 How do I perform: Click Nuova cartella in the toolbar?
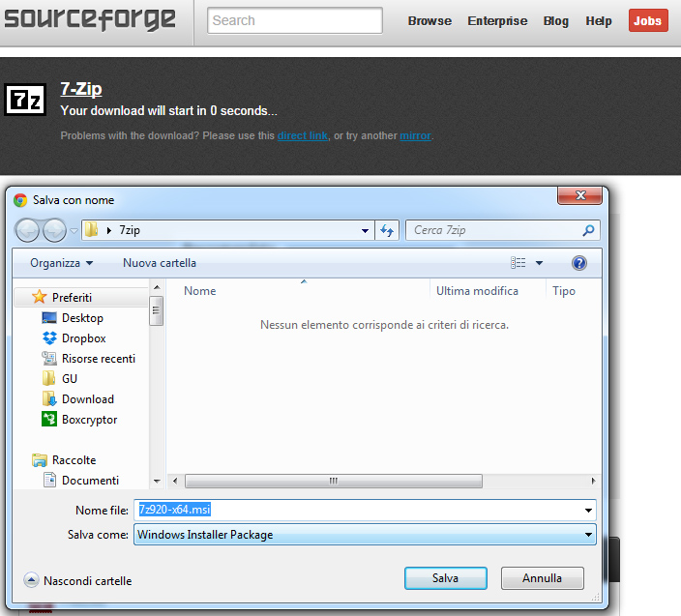pos(160,263)
